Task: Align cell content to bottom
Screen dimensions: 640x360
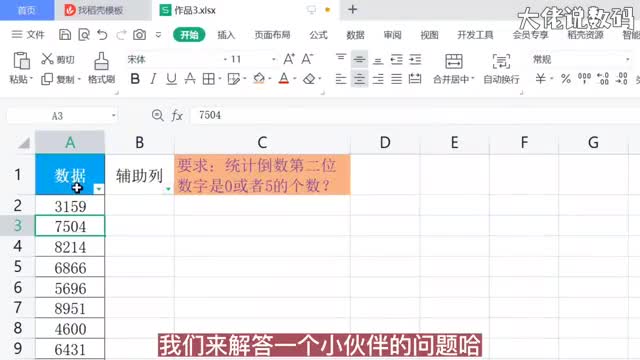Action: pyautogui.click(x=378, y=60)
